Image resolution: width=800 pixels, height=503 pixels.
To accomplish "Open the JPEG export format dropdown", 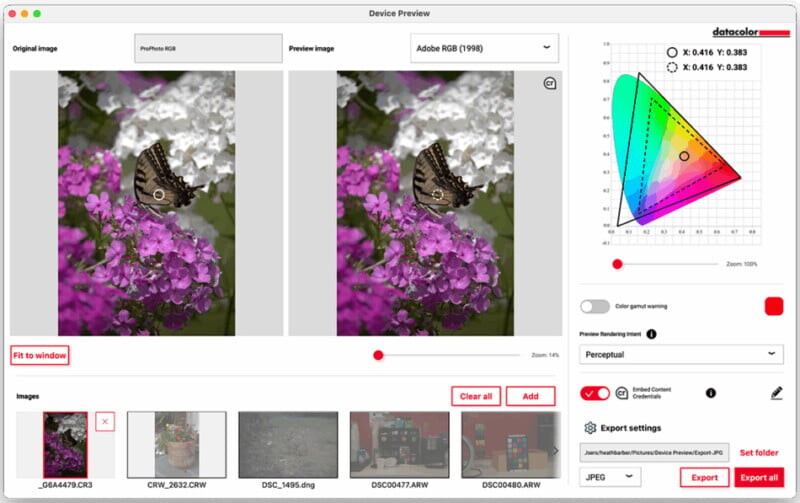I will (610, 477).
